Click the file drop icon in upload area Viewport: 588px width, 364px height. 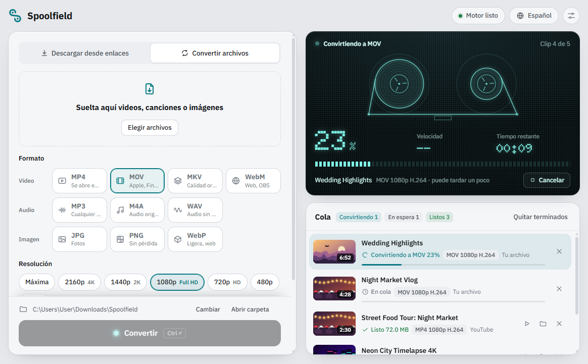tap(150, 89)
